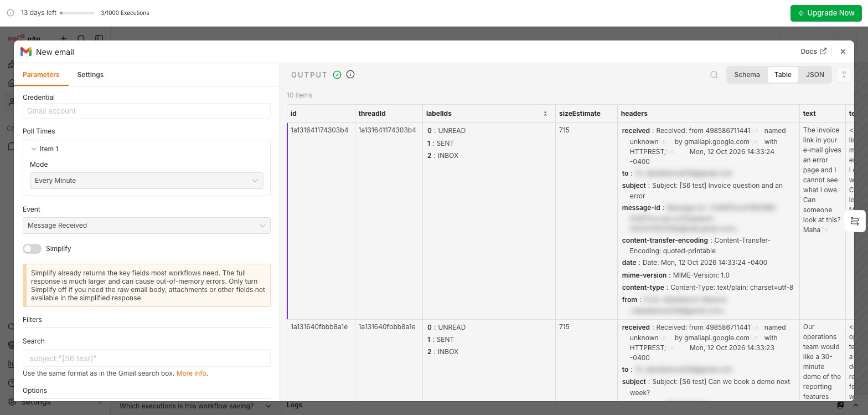Click the headers column header
868x415 pixels.
(x=709, y=114)
